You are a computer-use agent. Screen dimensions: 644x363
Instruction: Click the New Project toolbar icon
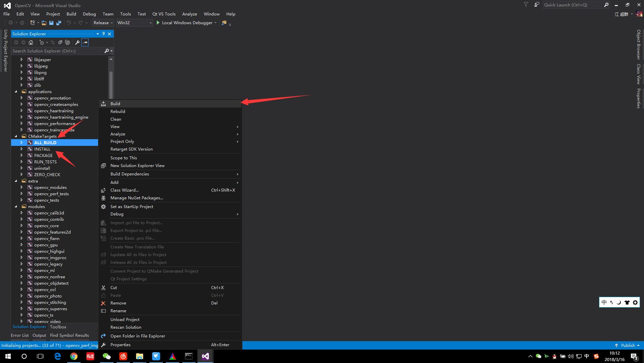coord(33,23)
